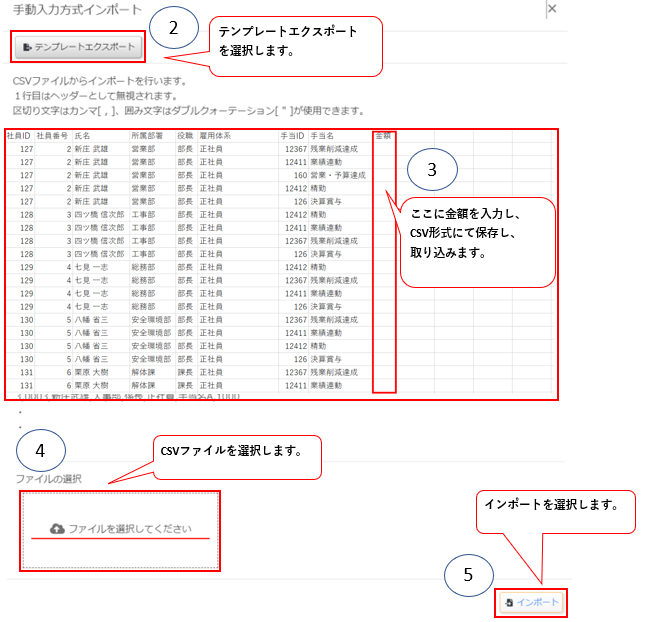Click the テンプレートエクスポート button

tap(80, 46)
